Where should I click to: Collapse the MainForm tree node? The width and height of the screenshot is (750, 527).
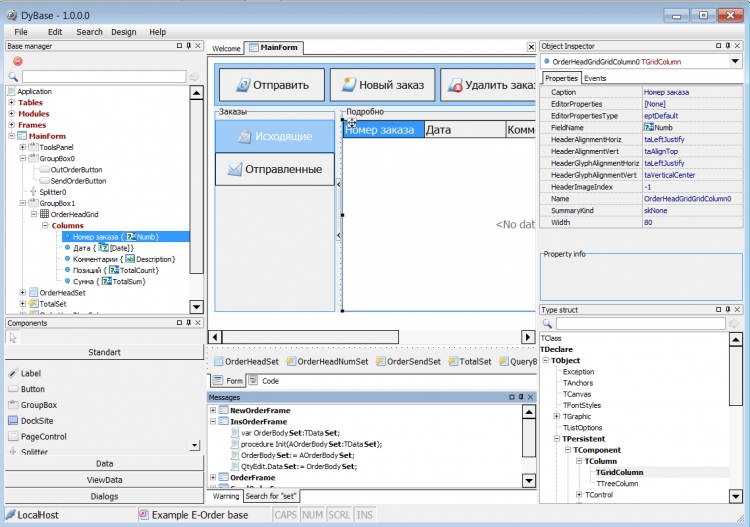(11, 136)
